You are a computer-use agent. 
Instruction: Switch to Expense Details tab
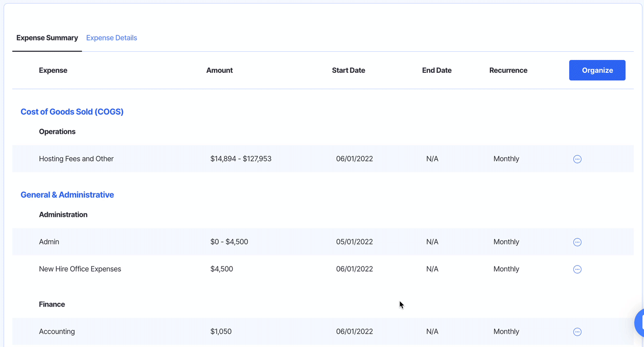click(x=111, y=38)
